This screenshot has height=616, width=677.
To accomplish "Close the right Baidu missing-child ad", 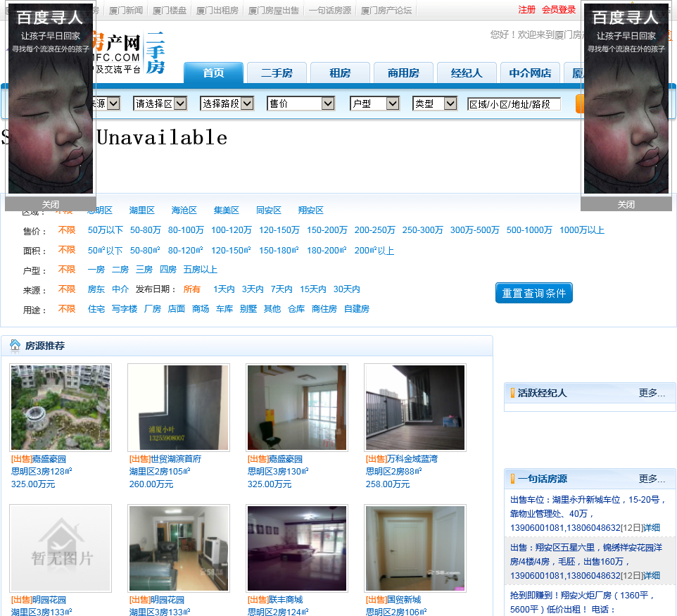I will point(626,204).
